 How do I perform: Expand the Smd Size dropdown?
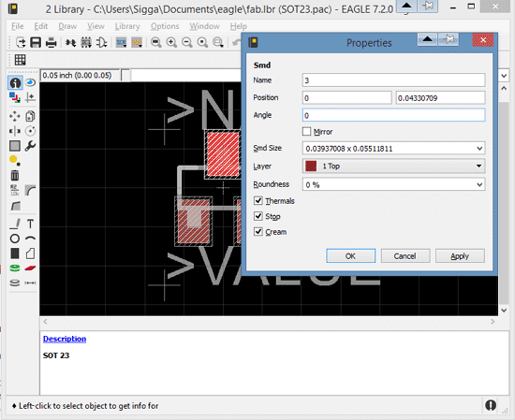coord(479,149)
